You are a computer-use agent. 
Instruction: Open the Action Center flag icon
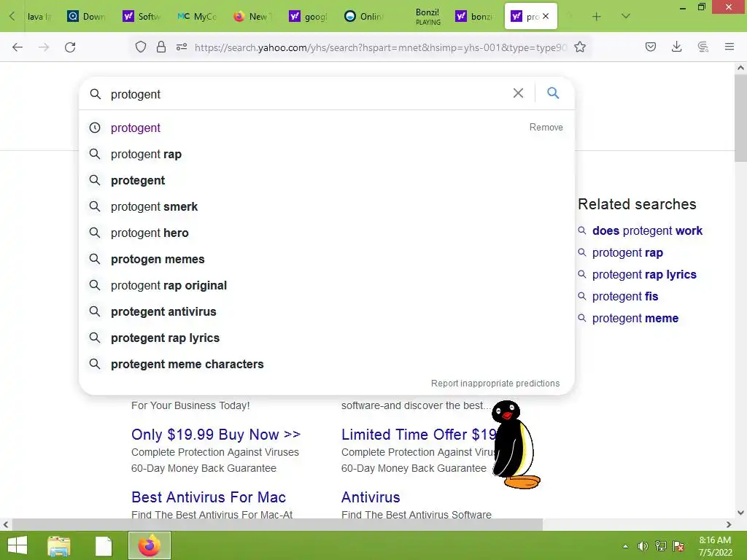678,546
